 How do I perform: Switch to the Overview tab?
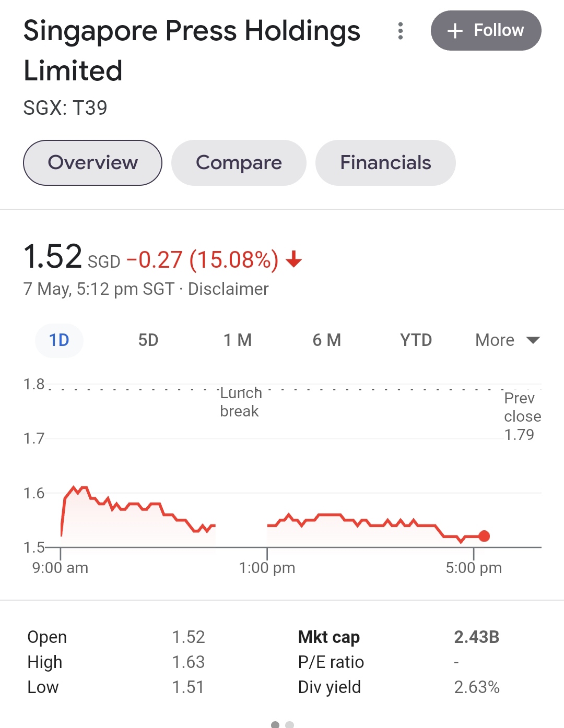[92, 163]
